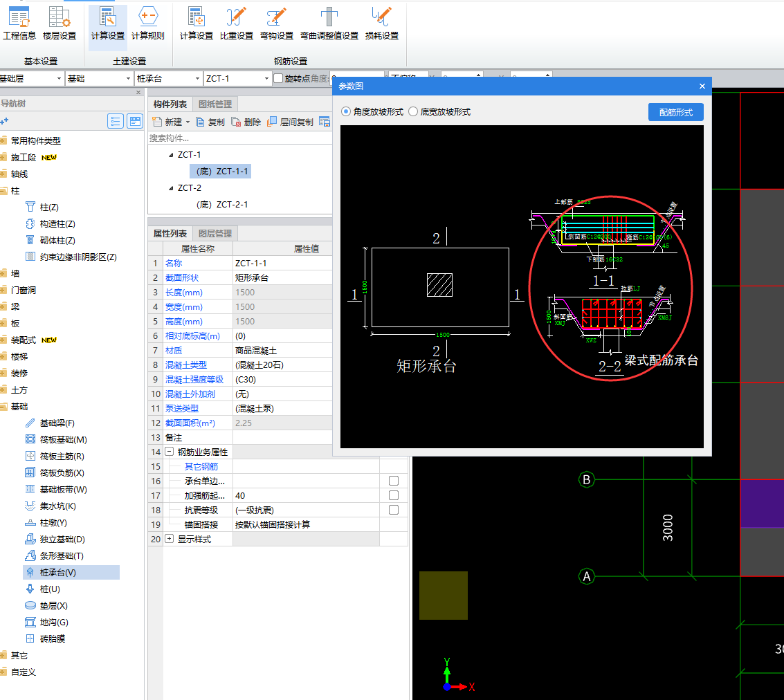The width and height of the screenshot is (784, 700).
Task: Switch to 图层管理 tab
Action: [215, 233]
